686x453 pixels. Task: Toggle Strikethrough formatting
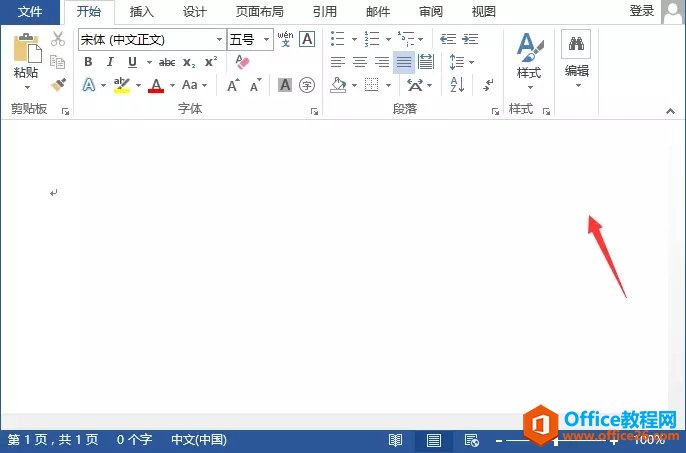[x=167, y=63]
